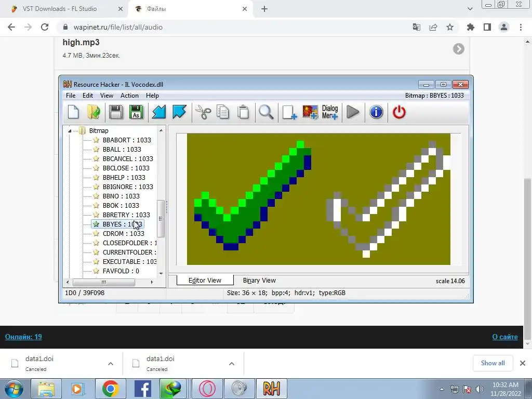Switch to VST Downloads - FL Studio tab

[x=64, y=9]
